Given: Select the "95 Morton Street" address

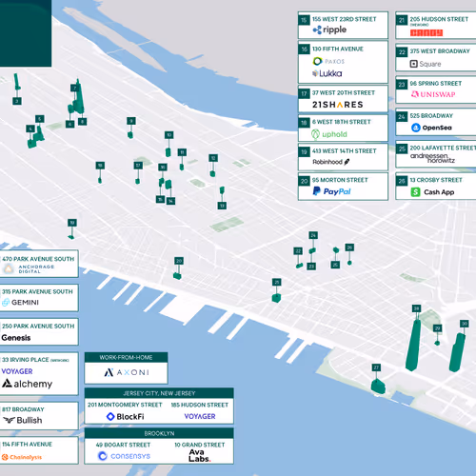Looking at the screenshot, I should click(x=340, y=180).
